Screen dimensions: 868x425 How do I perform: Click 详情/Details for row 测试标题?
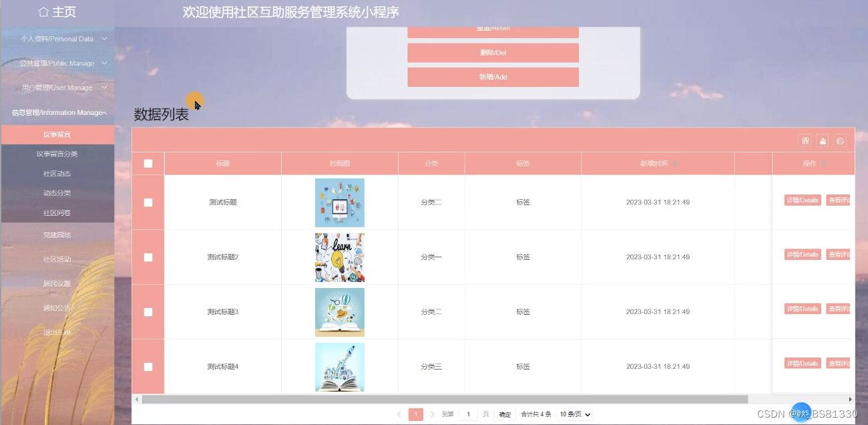click(x=803, y=200)
